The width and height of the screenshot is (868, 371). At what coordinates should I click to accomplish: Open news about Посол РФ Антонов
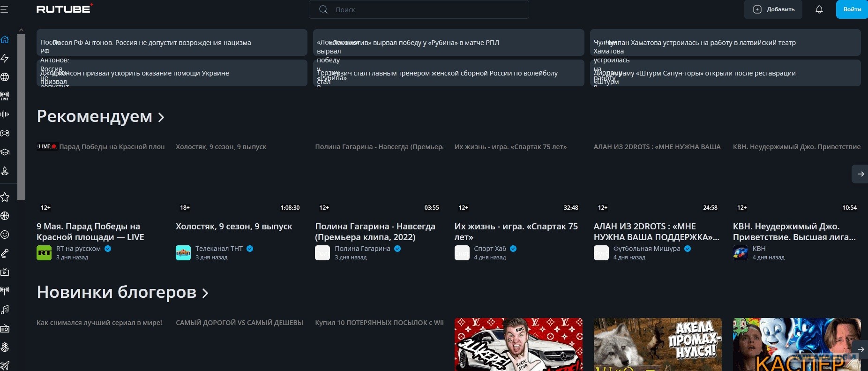pos(172,43)
